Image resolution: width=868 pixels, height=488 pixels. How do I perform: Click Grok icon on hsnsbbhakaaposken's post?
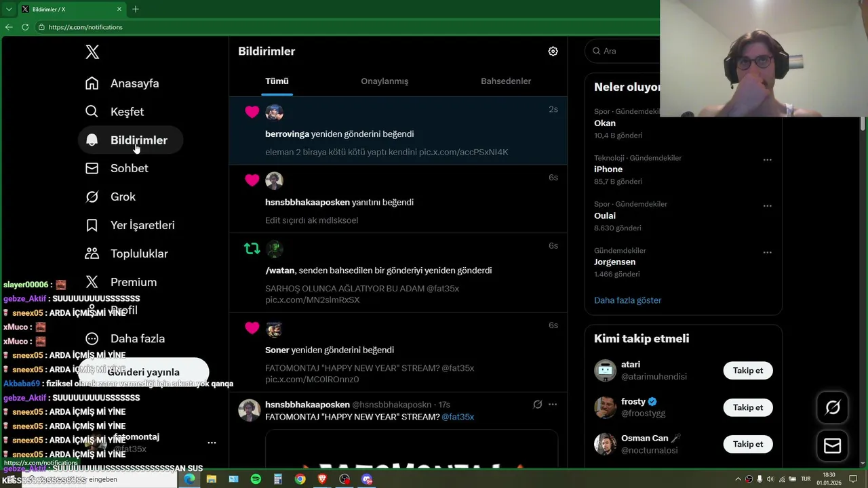(x=537, y=405)
